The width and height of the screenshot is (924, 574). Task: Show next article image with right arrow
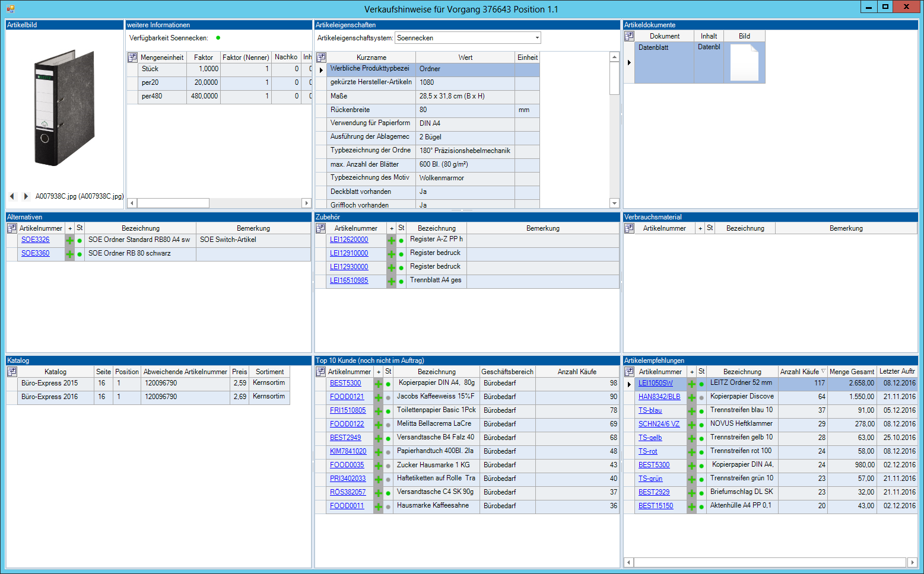pos(26,196)
